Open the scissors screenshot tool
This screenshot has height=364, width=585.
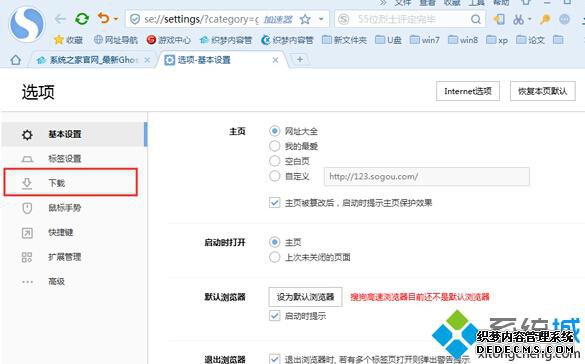coord(518,19)
